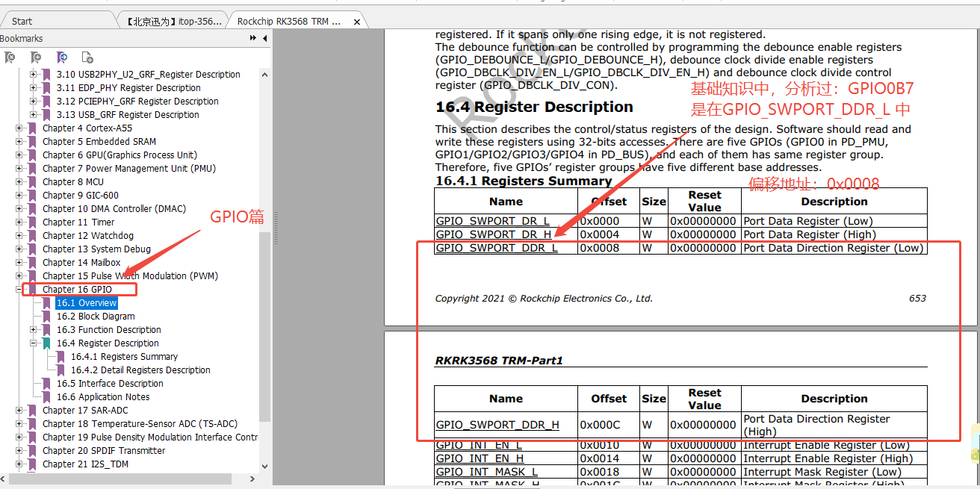Click bookmark icon beside 16.6 Application Notes
980x489 pixels.
tap(46, 397)
